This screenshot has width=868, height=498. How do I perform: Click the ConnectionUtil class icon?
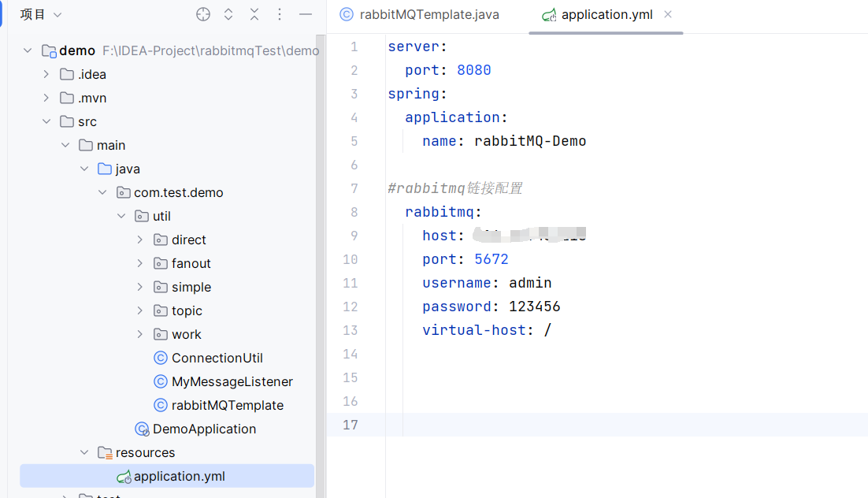click(x=161, y=358)
